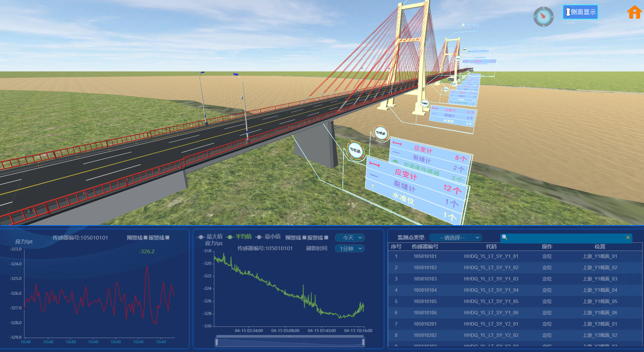Click the chart zoom slider right handle
The image size is (644, 352).
pos(363,341)
